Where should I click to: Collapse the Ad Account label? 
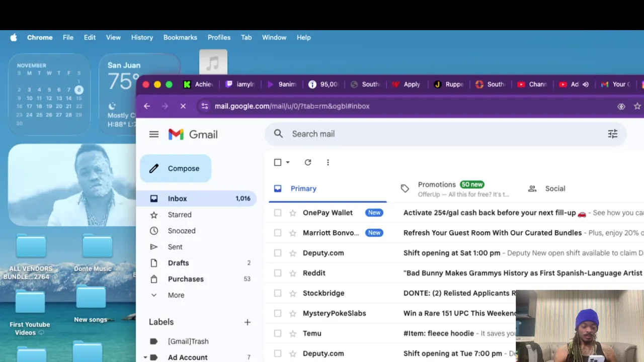145,357
